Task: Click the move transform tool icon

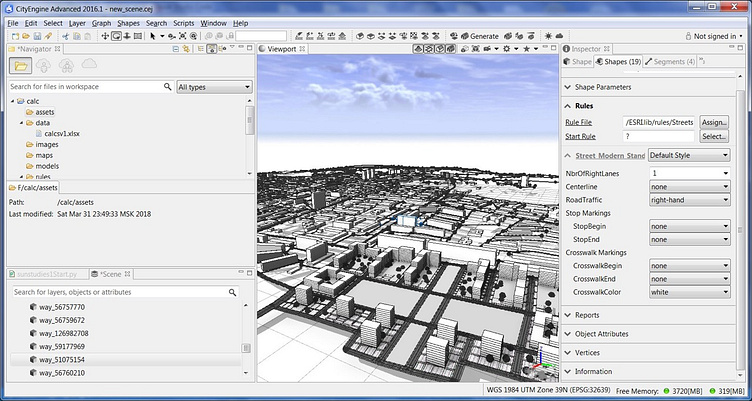Action: (x=106, y=36)
